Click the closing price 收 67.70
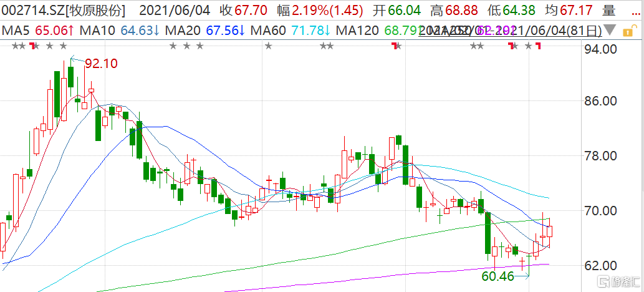 click(x=244, y=10)
